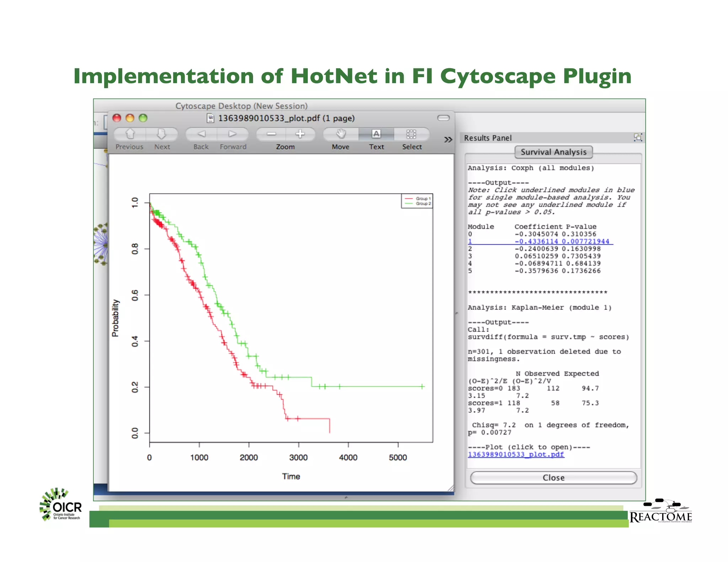Image resolution: width=728 pixels, height=562 pixels.
Task: Maximize the PDF window with green button
Action: pos(143,118)
